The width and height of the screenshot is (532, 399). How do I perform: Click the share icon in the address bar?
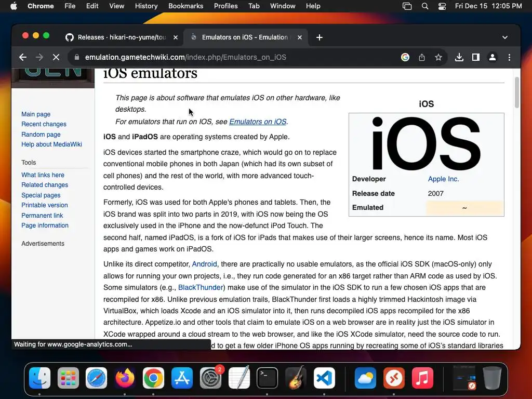coord(422,57)
